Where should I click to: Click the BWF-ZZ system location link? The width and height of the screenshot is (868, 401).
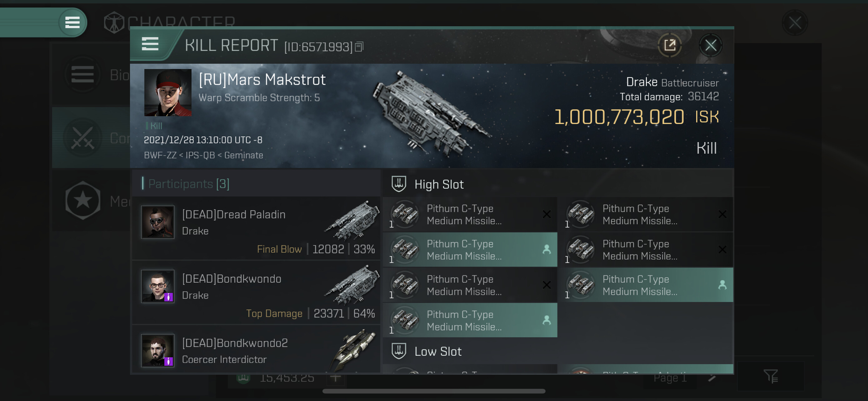[x=160, y=155]
